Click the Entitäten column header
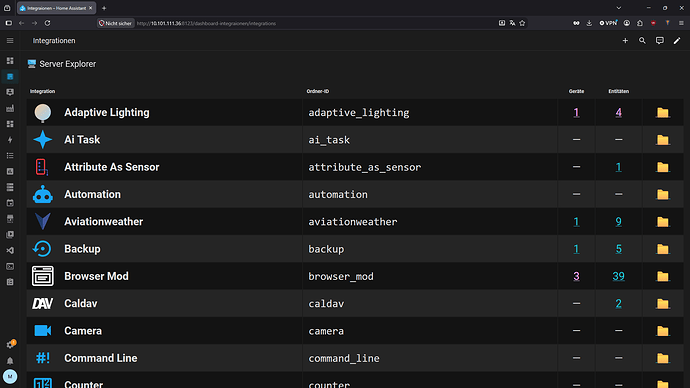 coord(618,92)
